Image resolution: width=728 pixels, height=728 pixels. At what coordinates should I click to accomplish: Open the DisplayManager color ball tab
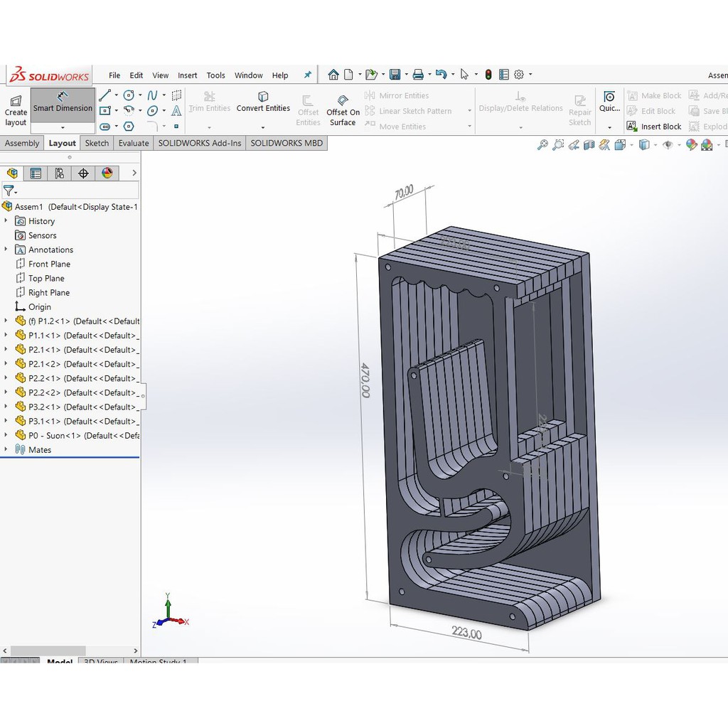(107, 173)
